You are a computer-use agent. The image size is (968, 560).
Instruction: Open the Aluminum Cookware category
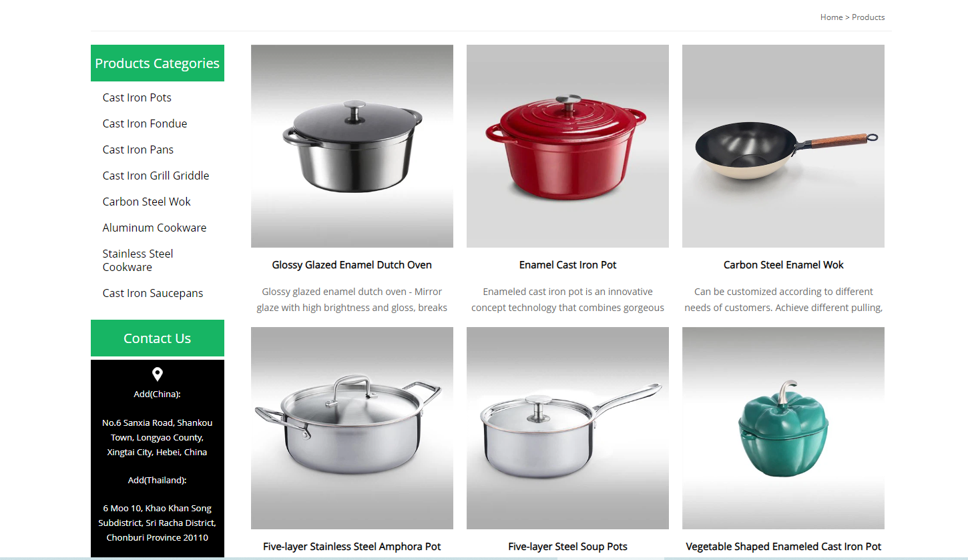pyautogui.click(x=154, y=228)
